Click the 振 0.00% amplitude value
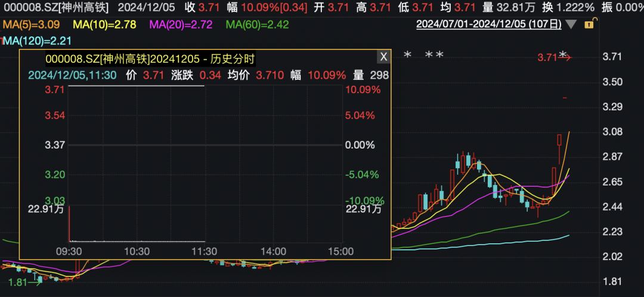The height and width of the screenshot is (297, 644). click(623, 7)
